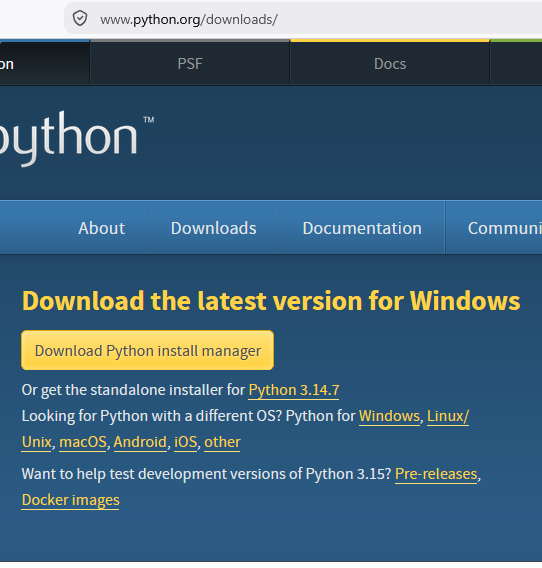Click Download Python install manager button
The image size is (542, 568).
pos(147,350)
